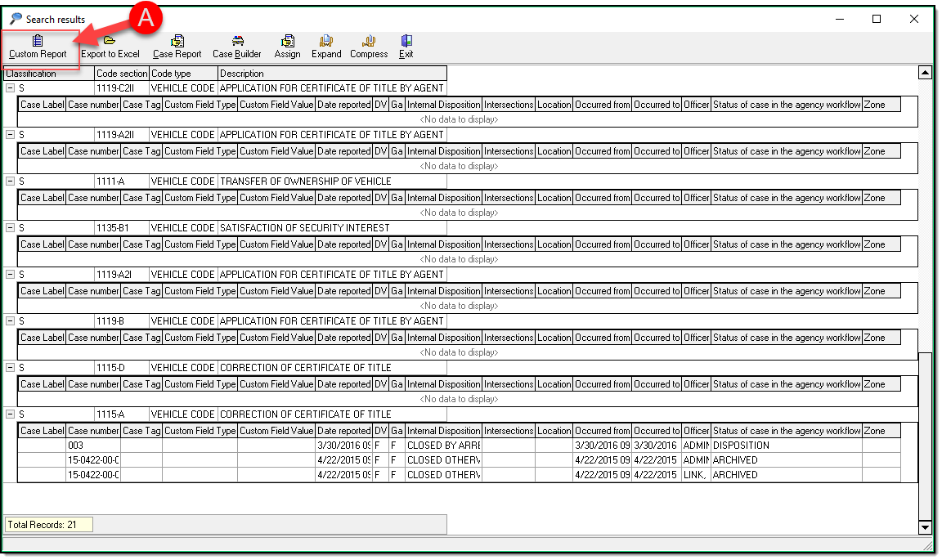Image resolution: width=942 pixels, height=560 pixels.
Task: Collapse the 1135-B1 satisfaction of security row
Action: (x=10, y=228)
